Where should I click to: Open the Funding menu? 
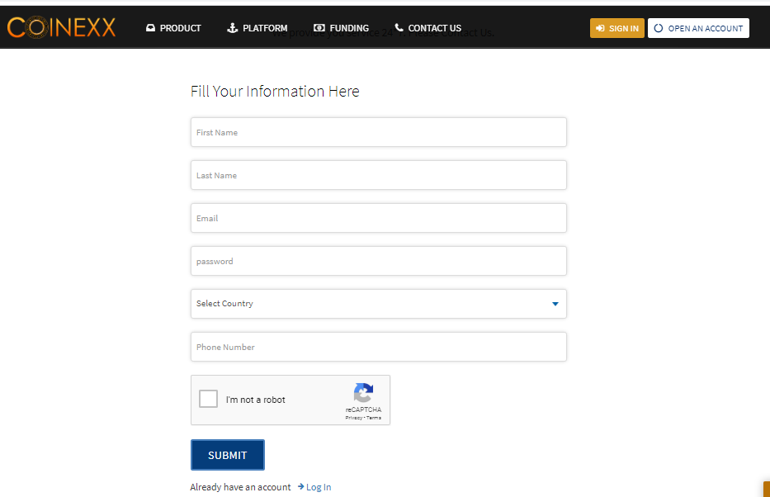(x=341, y=28)
